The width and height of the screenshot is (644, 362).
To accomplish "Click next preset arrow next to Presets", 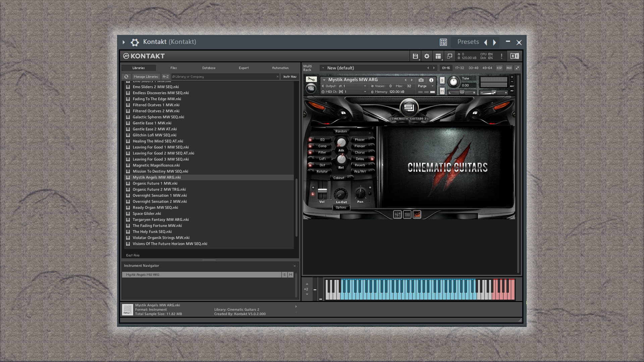I will click(494, 42).
